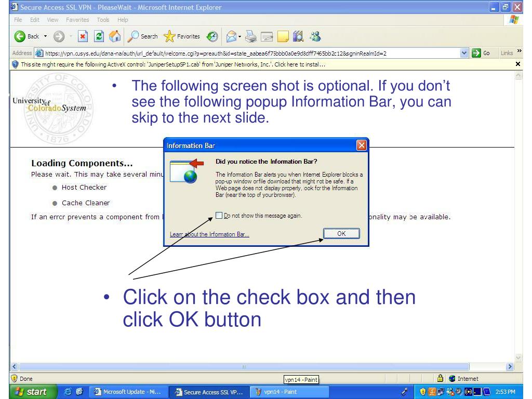The width and height of the screenshot is (532, 399).
Task: Open the File menu
Action: pos(18,20)
